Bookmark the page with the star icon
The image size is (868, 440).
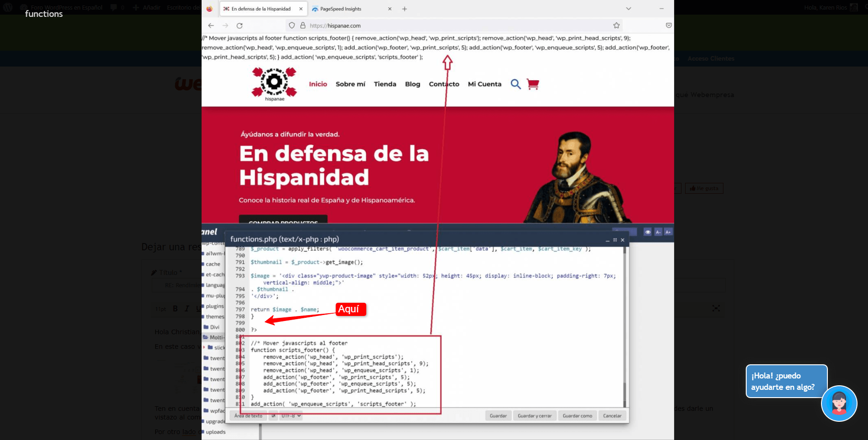tap(616, 26)
